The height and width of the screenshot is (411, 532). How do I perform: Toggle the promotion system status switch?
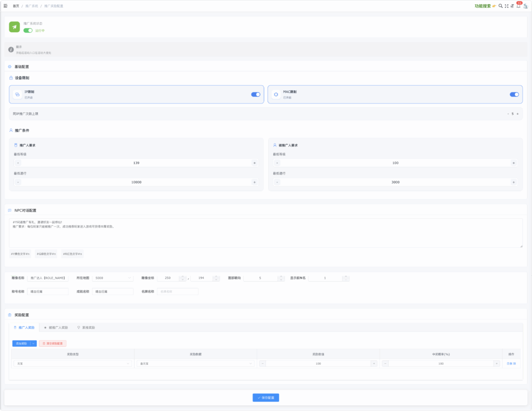click(x=28, y=30)
